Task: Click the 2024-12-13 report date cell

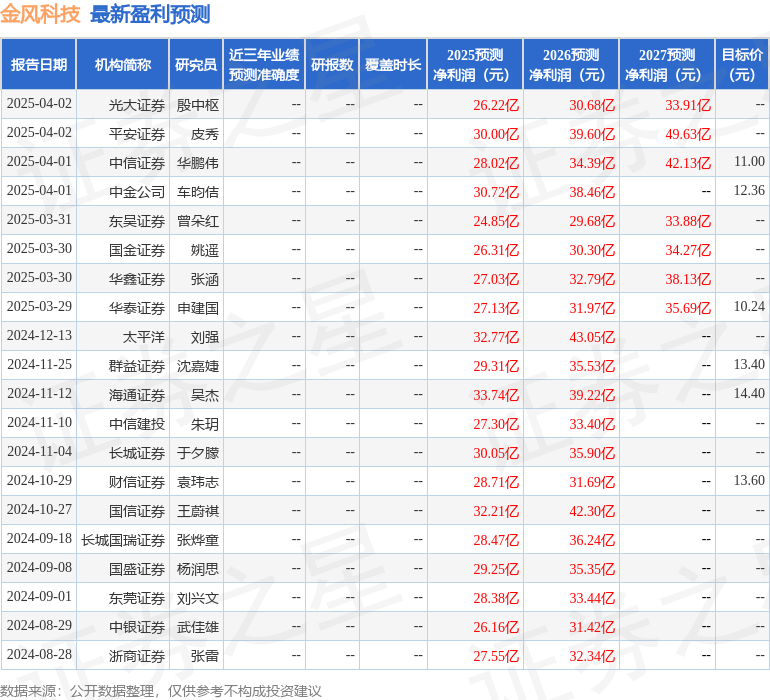Action: click(39, 336)
